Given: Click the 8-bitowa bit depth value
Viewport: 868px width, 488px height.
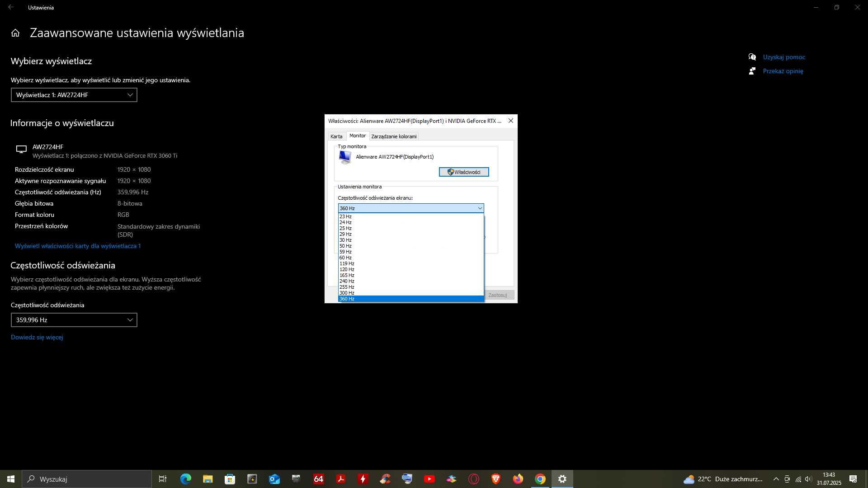Looking at the screenshot, I should 130,203.
